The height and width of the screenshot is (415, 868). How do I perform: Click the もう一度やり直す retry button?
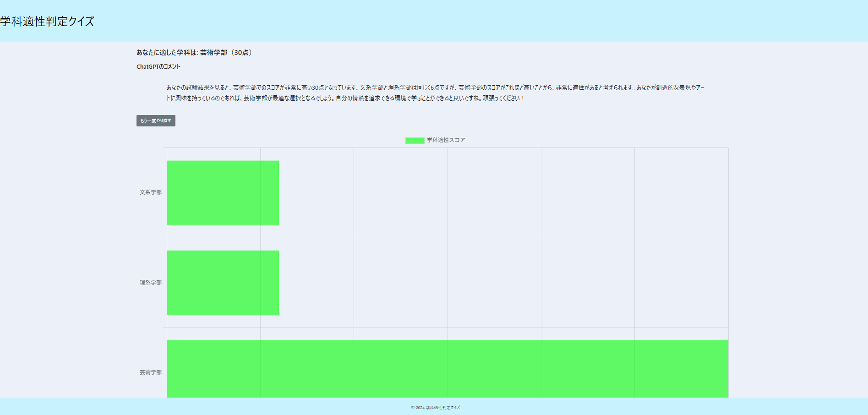pyautogui.click(x=155, y=120)
